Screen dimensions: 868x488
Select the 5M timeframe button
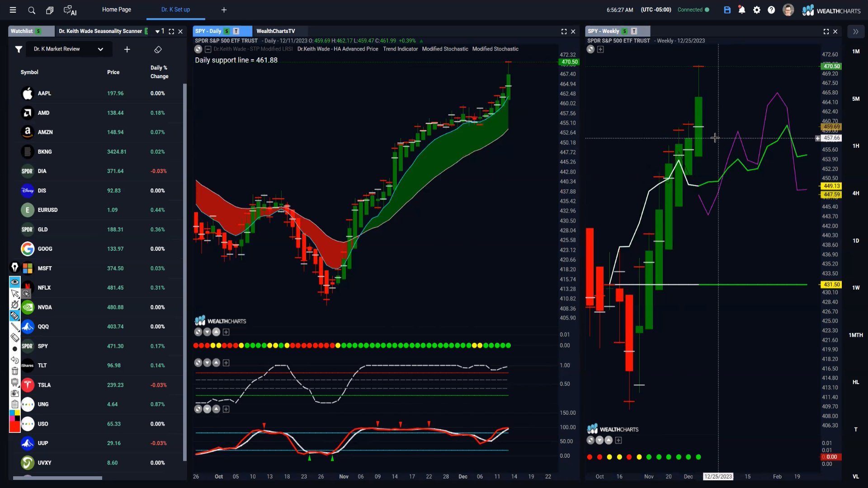[x=856, y=99]
